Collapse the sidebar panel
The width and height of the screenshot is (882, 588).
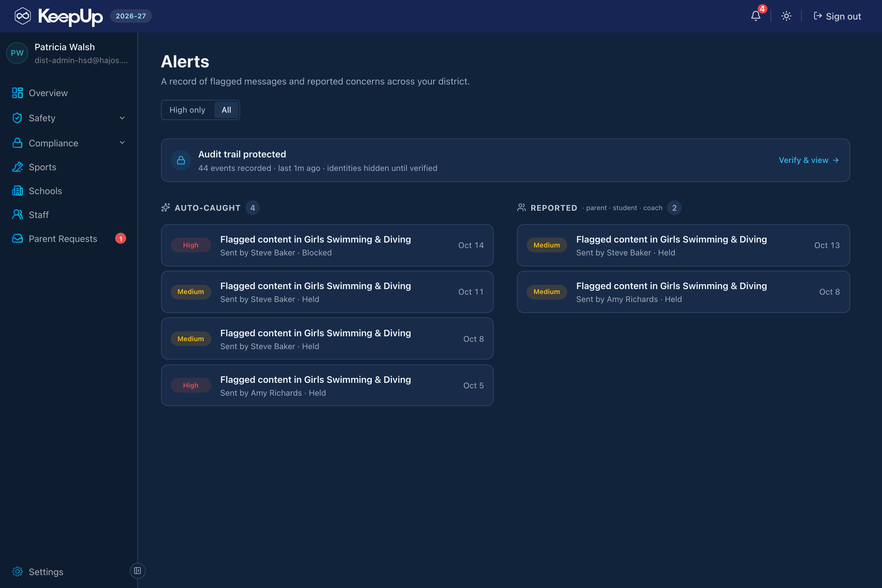click(138, 571)
